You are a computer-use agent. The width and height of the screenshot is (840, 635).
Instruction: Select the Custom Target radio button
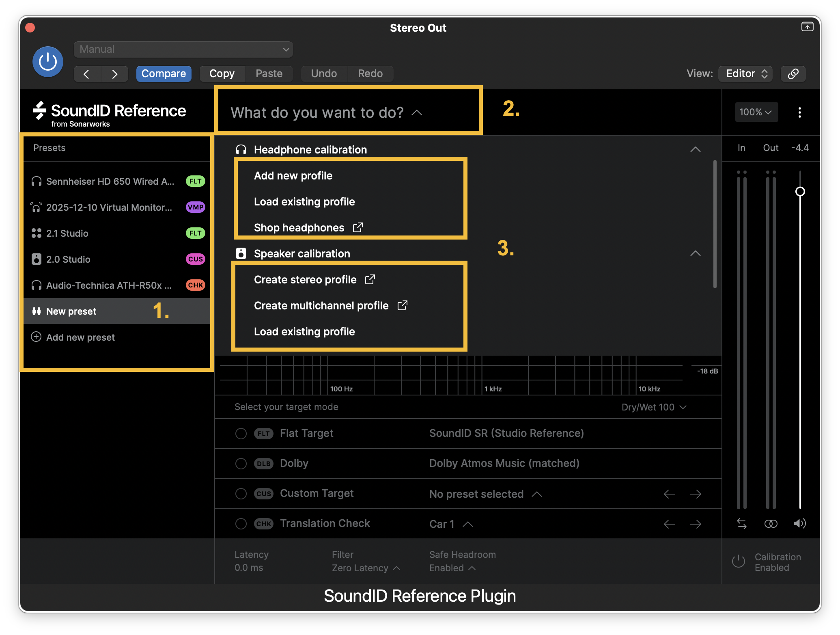tap(241, 494)
